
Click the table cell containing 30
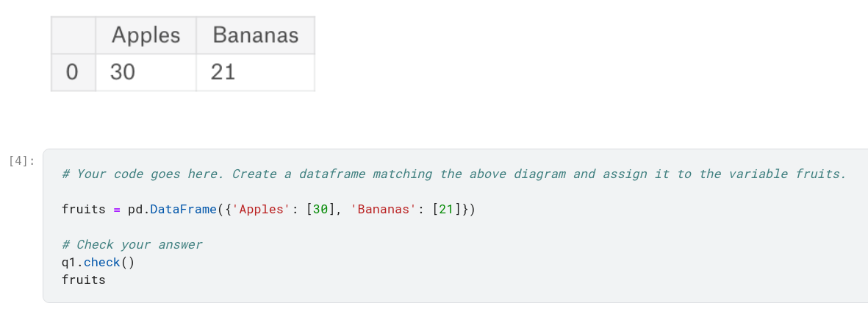coord(146,72)
